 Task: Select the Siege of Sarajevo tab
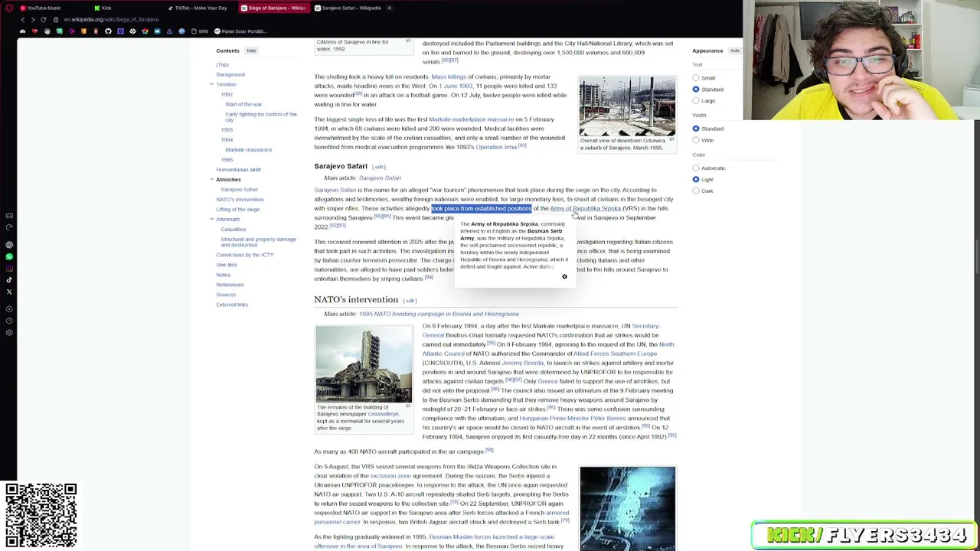click(x=273, y=8)
